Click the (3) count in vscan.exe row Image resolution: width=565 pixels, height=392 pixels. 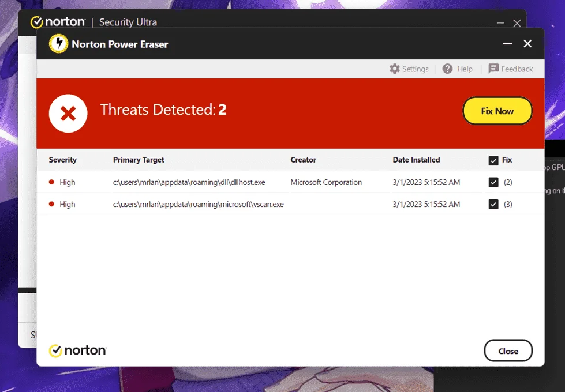click(x=508, y=204)
